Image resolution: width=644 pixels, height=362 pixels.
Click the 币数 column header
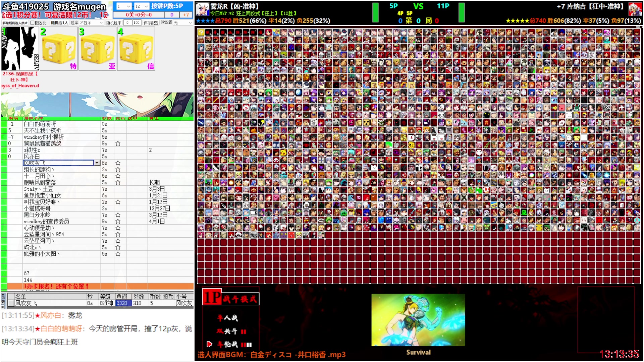pyautogui.click(x=156, y=297)
